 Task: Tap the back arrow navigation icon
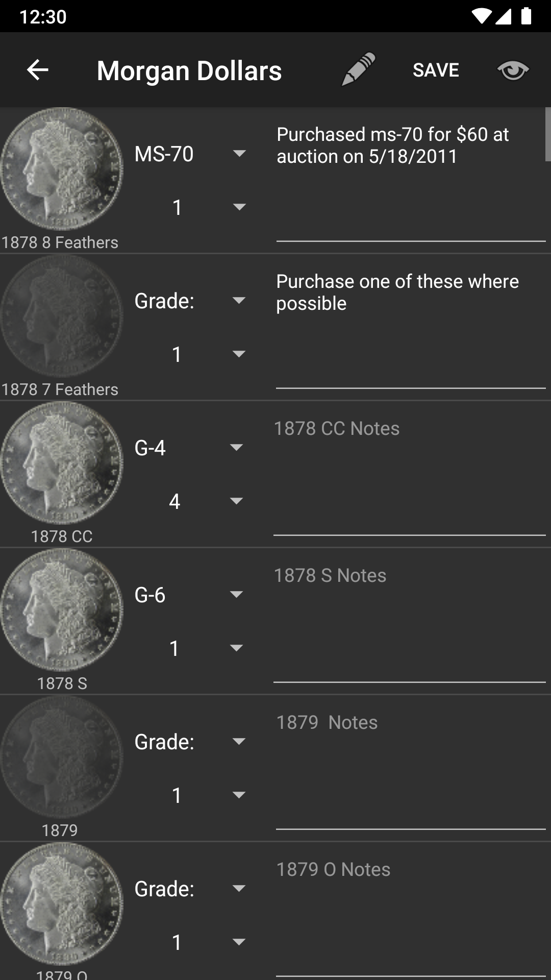click(37, 70)
